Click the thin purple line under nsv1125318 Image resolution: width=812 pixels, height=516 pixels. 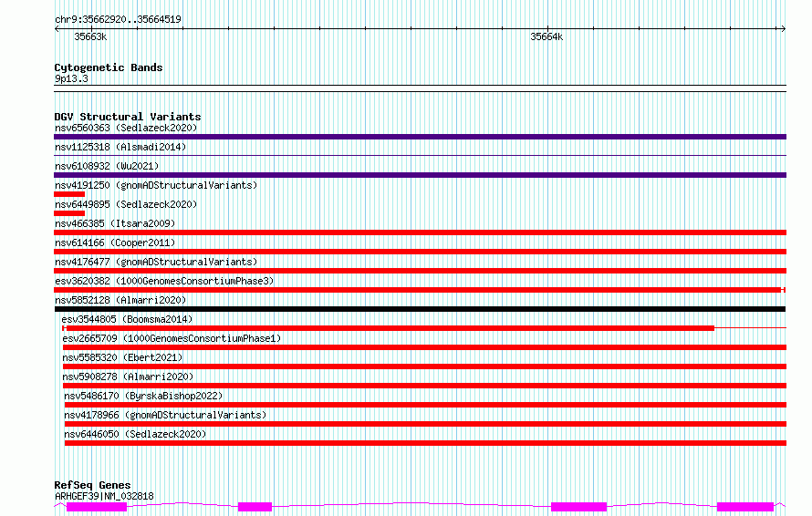click(x=420, y=156)
